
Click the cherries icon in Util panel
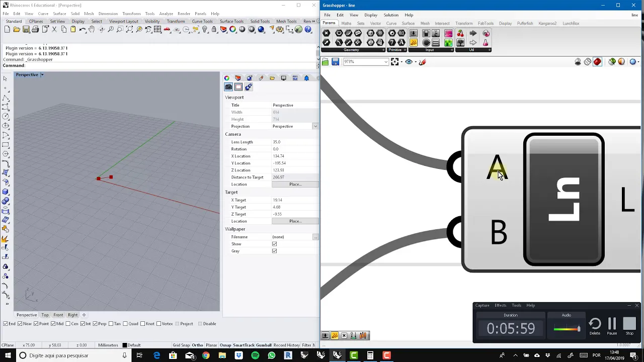tap(460, 34)
